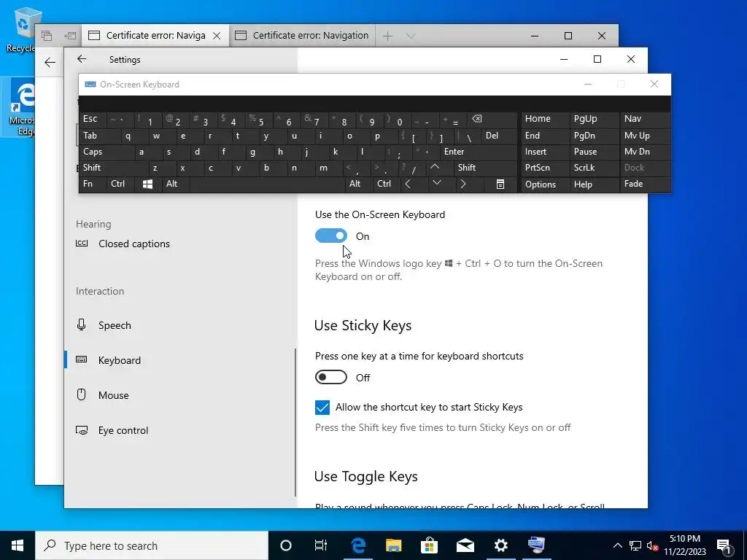Open a new tab in Edge
The width and height of the screenshot is (747, 560).
click(388, 36)
